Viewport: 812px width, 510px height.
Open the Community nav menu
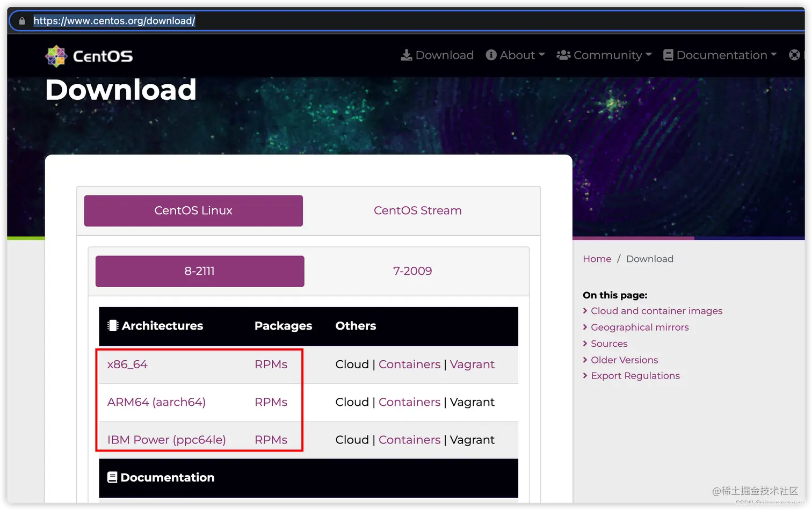click(604, 55)
